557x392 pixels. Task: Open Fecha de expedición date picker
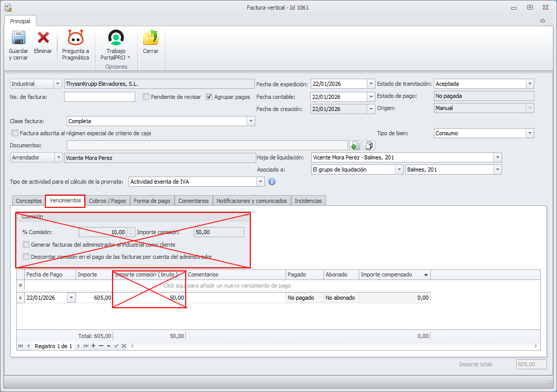tap(371, 84)
